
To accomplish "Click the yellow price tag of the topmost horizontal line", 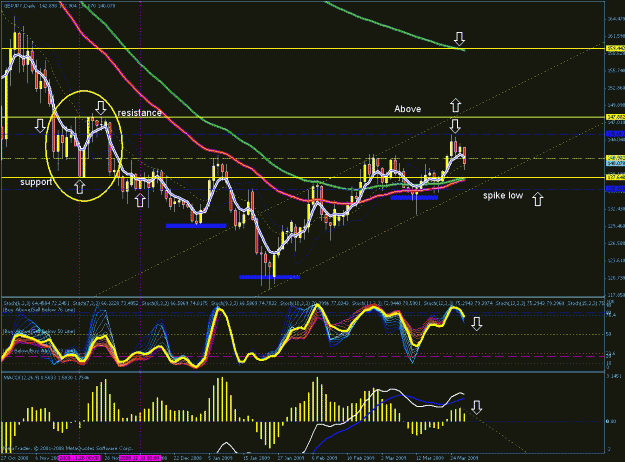I will click(615, 49).
